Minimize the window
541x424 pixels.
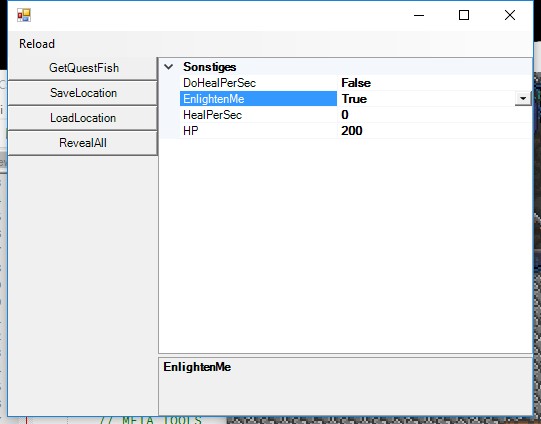pos(419,15)
